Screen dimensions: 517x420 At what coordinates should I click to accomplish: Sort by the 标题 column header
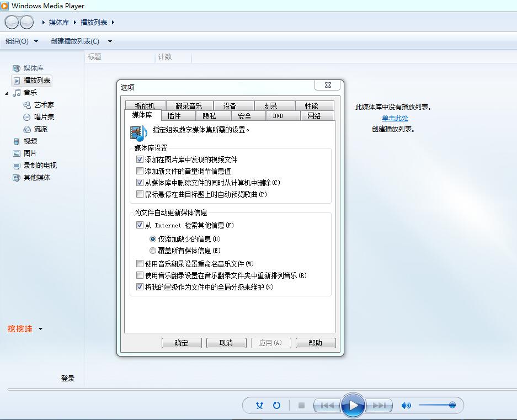point(120,57)
